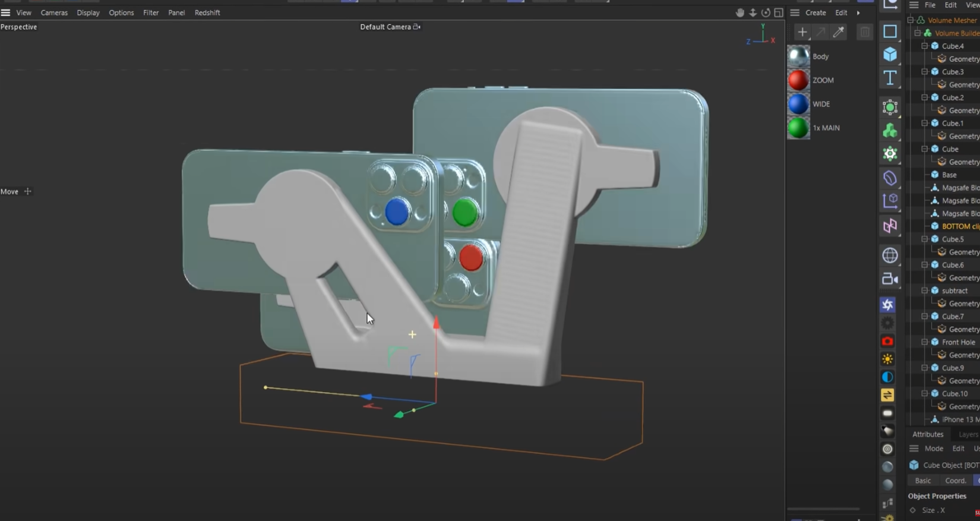Select the red ZOOM material swatch
980x521 pixels.
click(x=798, y=80)
